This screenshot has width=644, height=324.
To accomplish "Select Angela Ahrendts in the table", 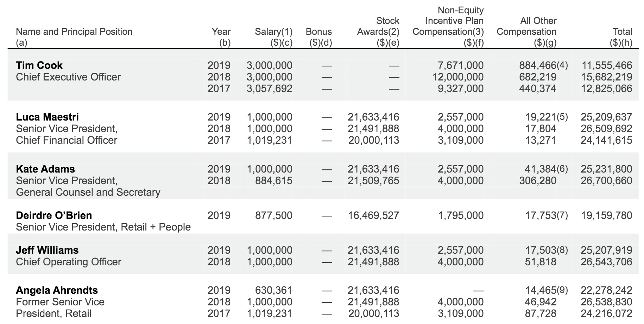I will pos(57,290).
